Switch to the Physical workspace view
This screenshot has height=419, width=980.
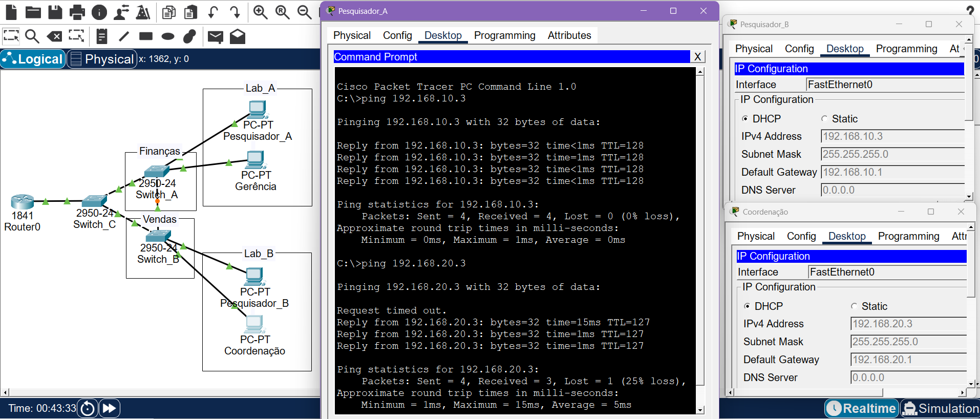102,59
